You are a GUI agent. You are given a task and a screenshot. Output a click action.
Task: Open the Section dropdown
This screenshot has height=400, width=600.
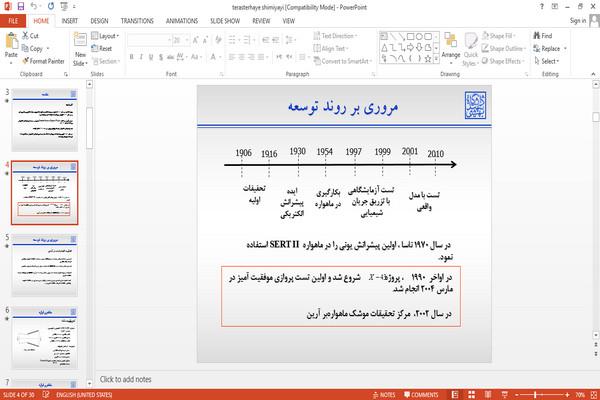(106, 61)
